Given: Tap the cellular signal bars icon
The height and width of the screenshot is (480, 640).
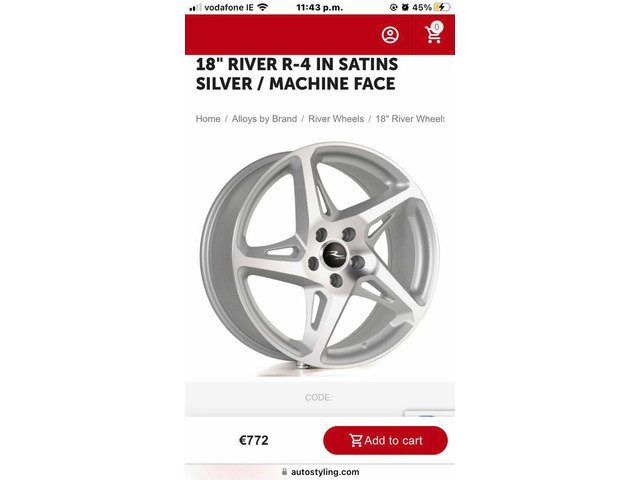Looking at the screenshot, I should point(196,7).
